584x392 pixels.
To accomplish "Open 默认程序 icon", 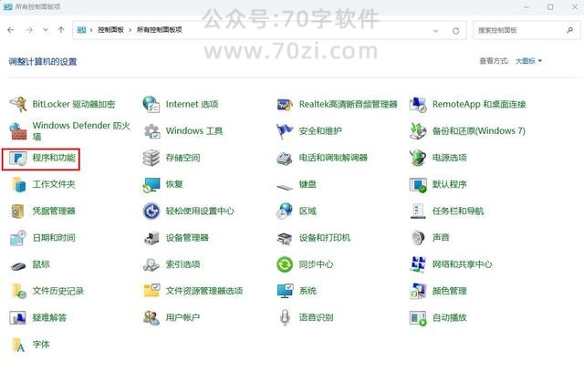I will pos(418,185).
